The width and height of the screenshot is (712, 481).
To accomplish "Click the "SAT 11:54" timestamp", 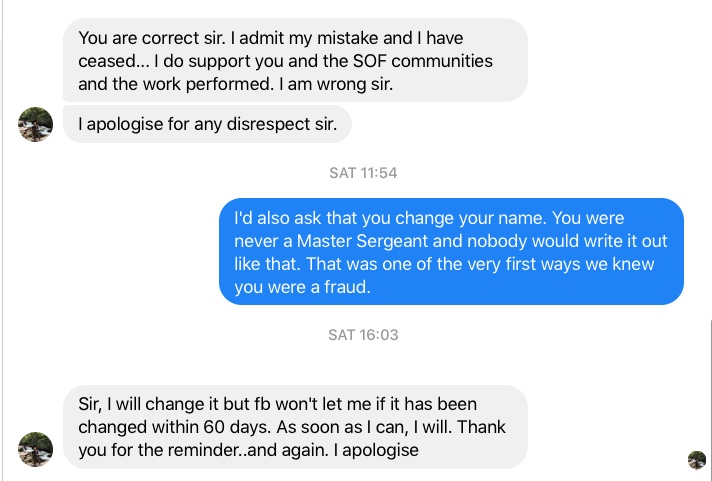I will point(363,173).
